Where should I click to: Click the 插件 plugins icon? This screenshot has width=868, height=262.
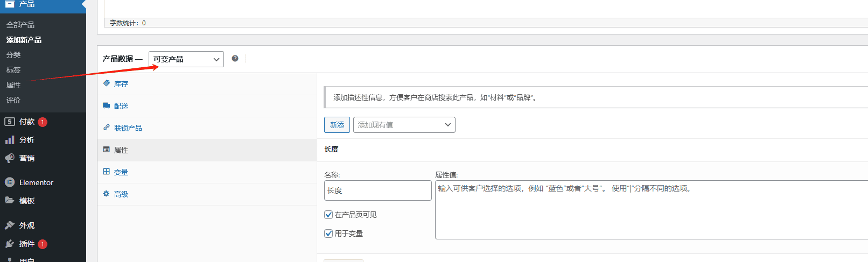(10, 244)
